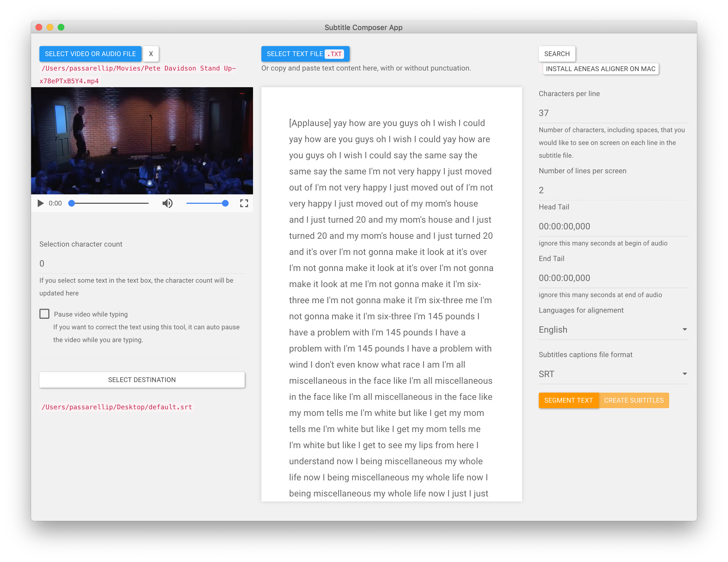This screenshot has width=728, height=562.
Task: Click the Segment Text button
Action: [568, 400]
